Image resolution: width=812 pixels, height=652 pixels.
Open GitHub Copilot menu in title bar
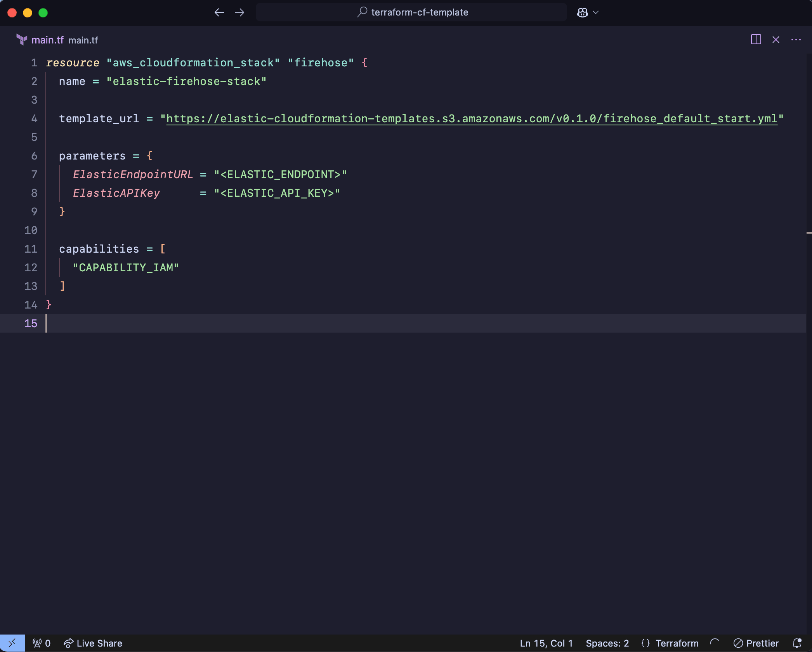point(582,12)
